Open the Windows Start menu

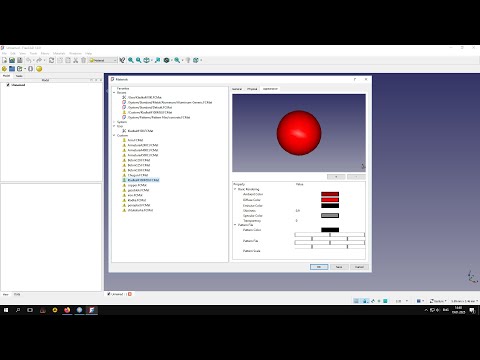click(x=6, y=310)
